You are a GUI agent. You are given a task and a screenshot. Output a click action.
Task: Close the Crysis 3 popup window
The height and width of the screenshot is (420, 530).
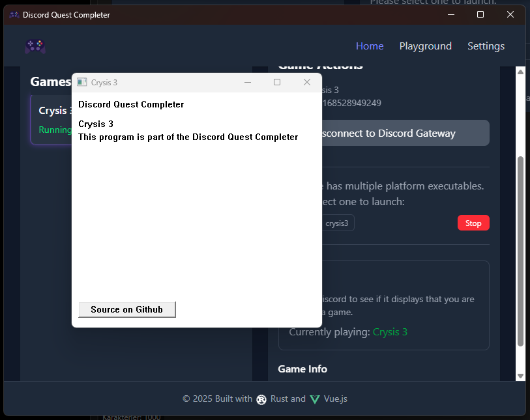(x=306, y=82)
